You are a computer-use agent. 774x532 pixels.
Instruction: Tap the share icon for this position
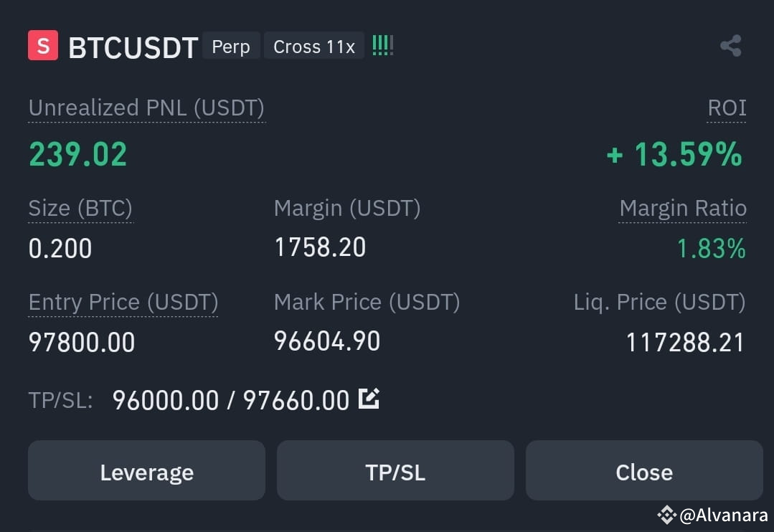[x=730, y=46]
